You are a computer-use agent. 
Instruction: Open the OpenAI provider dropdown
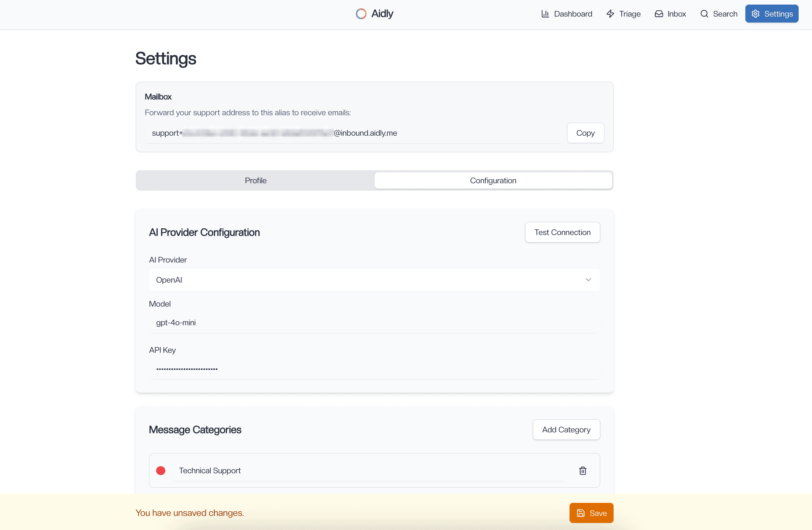pyautogui.click(x=374, y=280)
